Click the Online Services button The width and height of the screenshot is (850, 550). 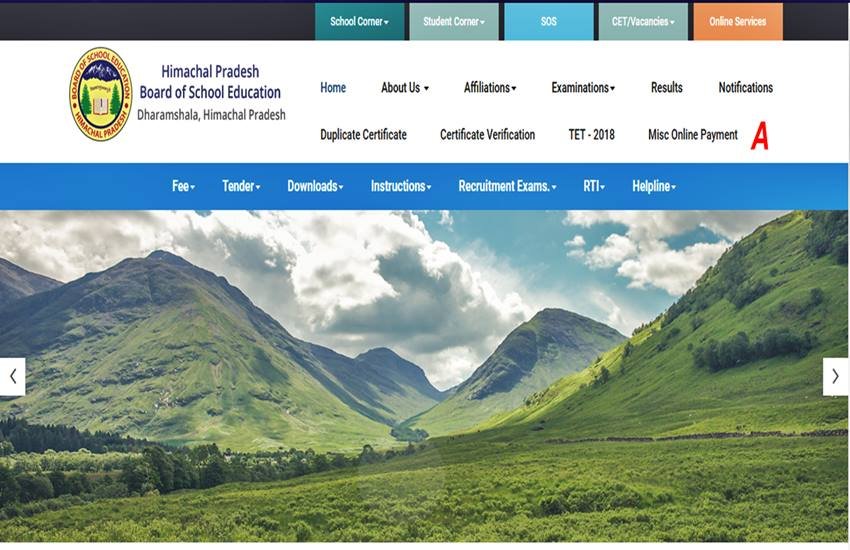point(737,21)
